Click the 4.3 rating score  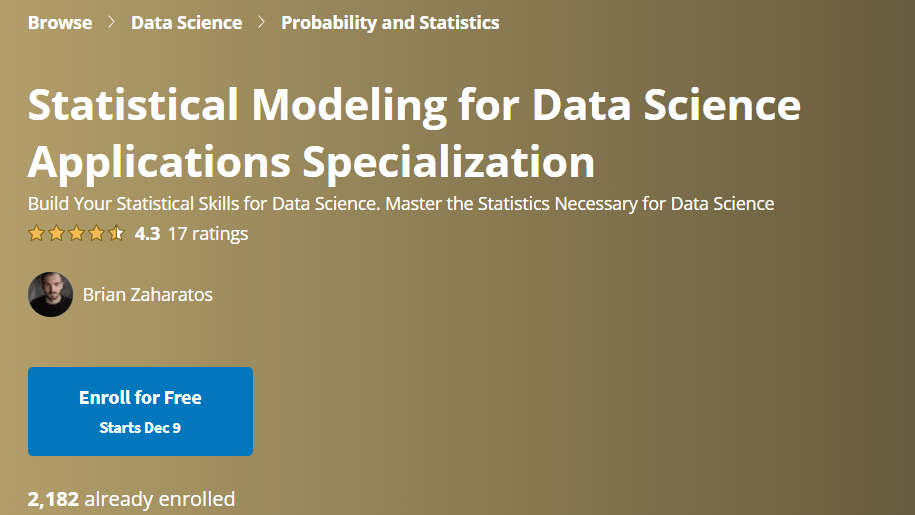pyautogui.click(x=147, y=234)
